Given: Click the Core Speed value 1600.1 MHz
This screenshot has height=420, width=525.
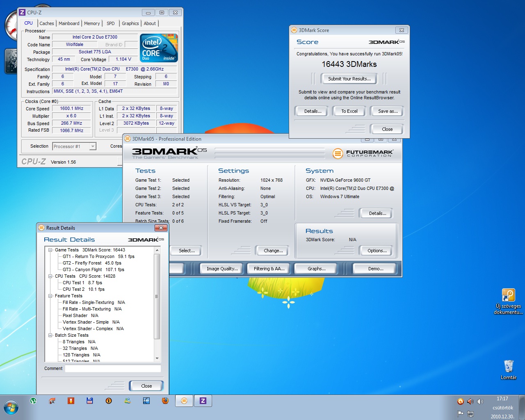Looking at the screenshot, I should tap(71, 109).
